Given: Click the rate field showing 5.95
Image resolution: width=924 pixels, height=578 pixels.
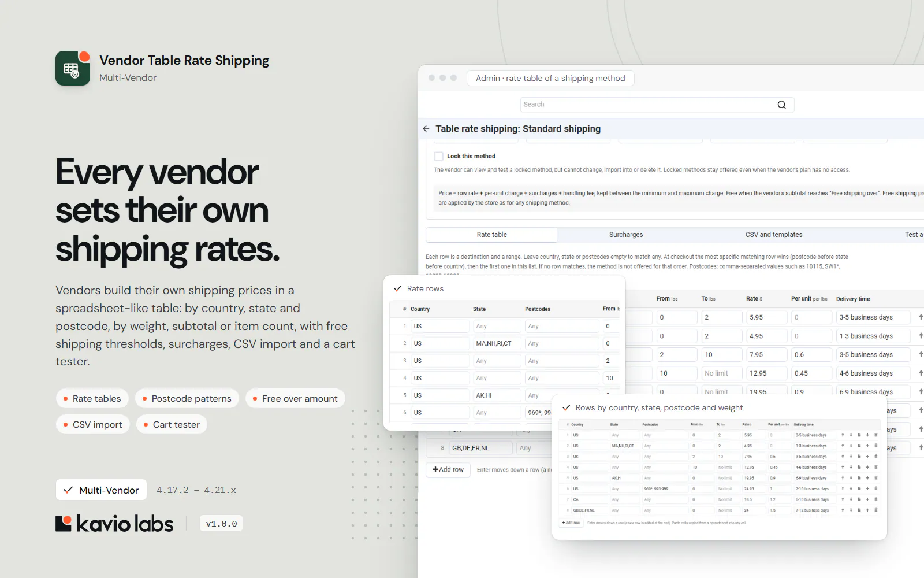Looking at the screenshot, I should pos(767,317).
